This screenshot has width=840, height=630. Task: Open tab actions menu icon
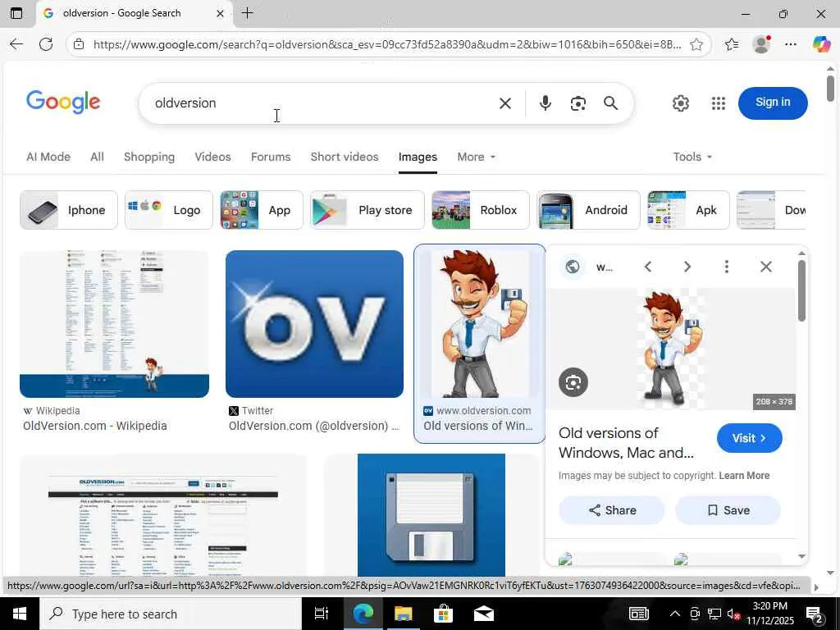click(16, 13)
